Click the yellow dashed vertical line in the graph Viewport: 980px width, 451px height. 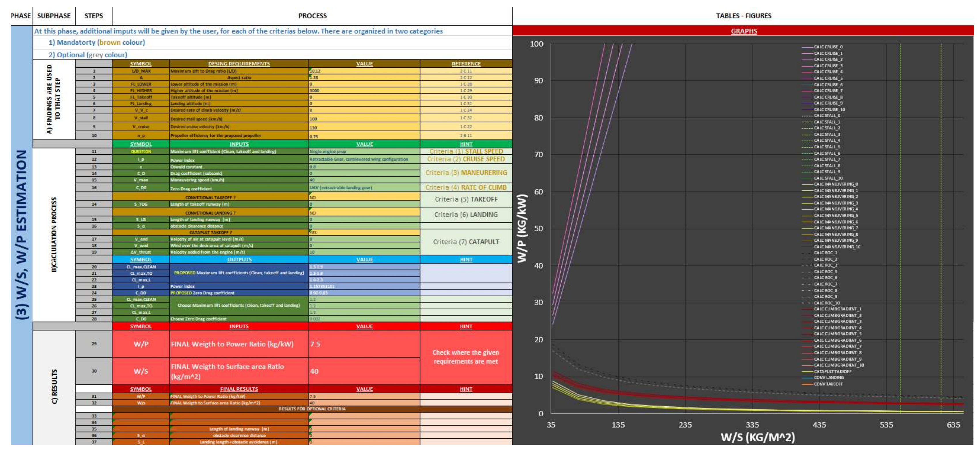(x=900, y=228)
